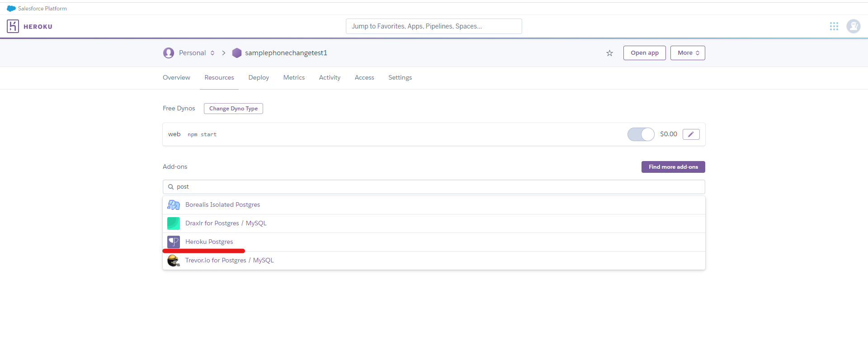868x347 pixels.
Task: Select the Resources tab
Action: tap(219, 77)
